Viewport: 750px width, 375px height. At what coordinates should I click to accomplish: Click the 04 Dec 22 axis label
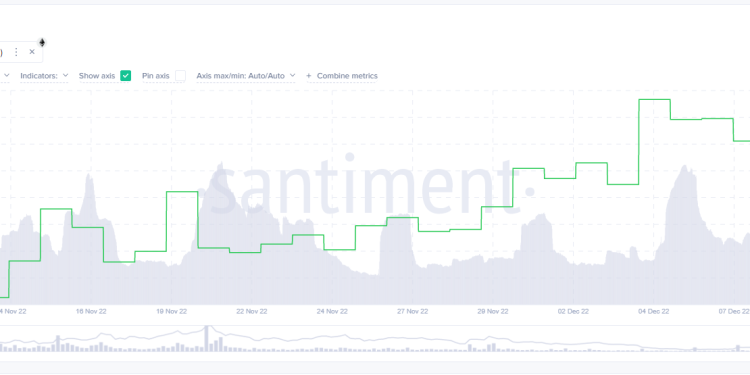(654, 311)
